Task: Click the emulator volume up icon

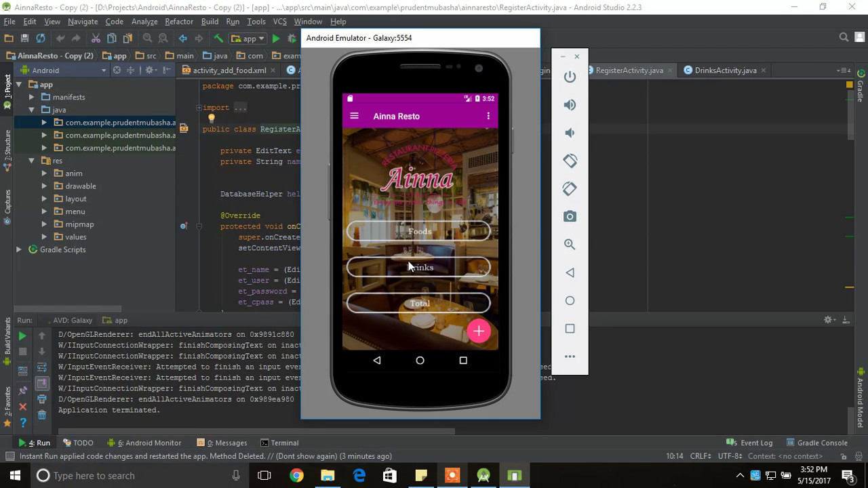Action: pos(570,104)
